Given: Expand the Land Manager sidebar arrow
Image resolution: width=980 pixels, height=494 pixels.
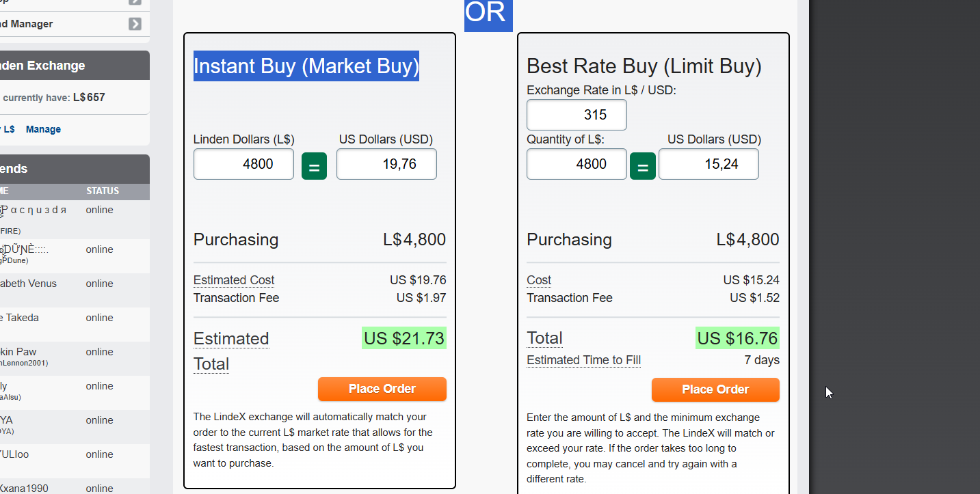Looking at the screenshot, I should (135, 24).
